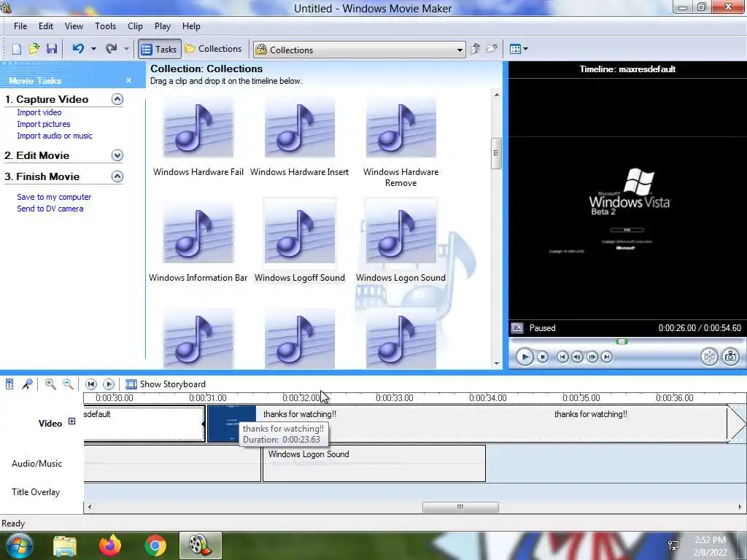This screenshot has height=560, width=747.
Task: Click the New Project icon
Action: click(x=17, y=49)
